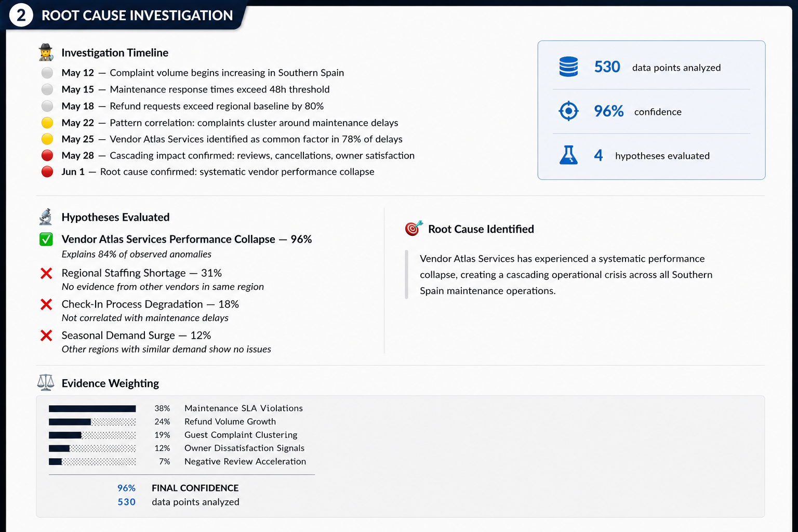Click the ROOT CAUSE INVESTIGATION header
This screenshot has height=532, width=798.
tap(137, 16)
